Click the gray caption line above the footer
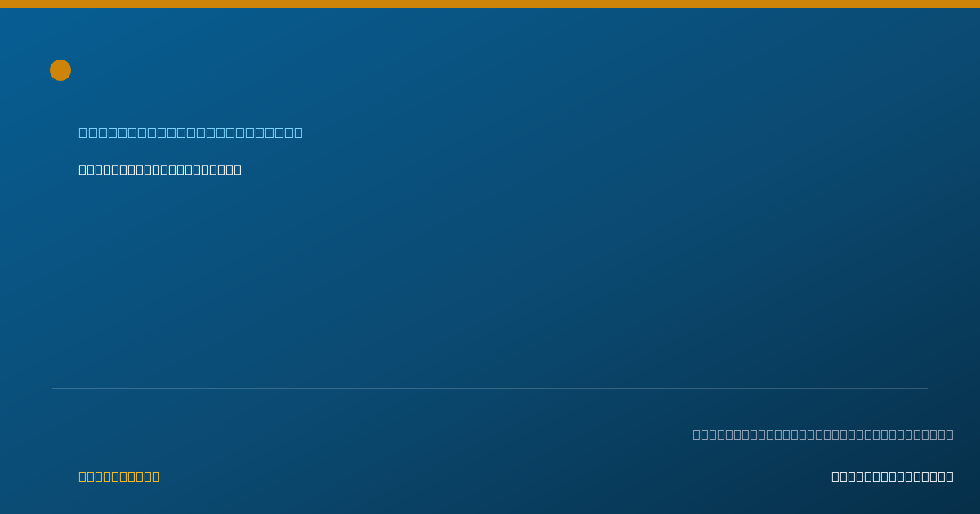The width and height of the screenshot is (980, 514). point(823,434)
